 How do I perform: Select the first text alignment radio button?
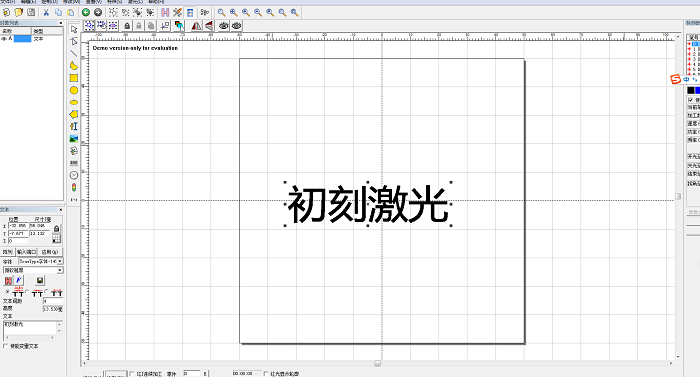[7, 292]
